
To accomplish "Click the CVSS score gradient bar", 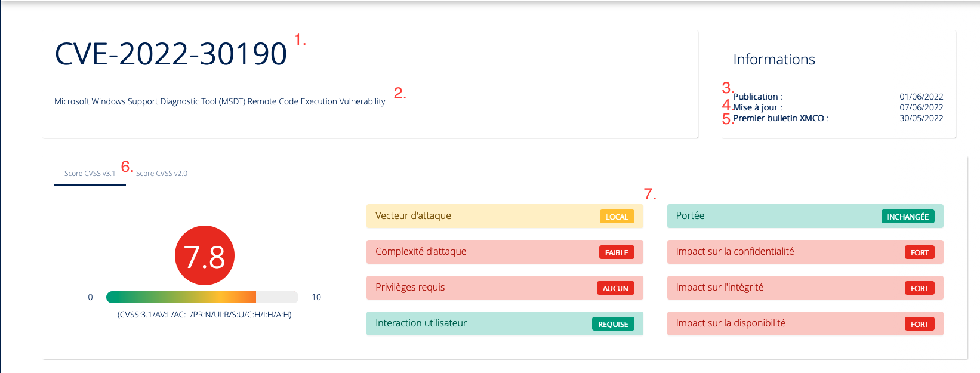I will pos(202,297).
